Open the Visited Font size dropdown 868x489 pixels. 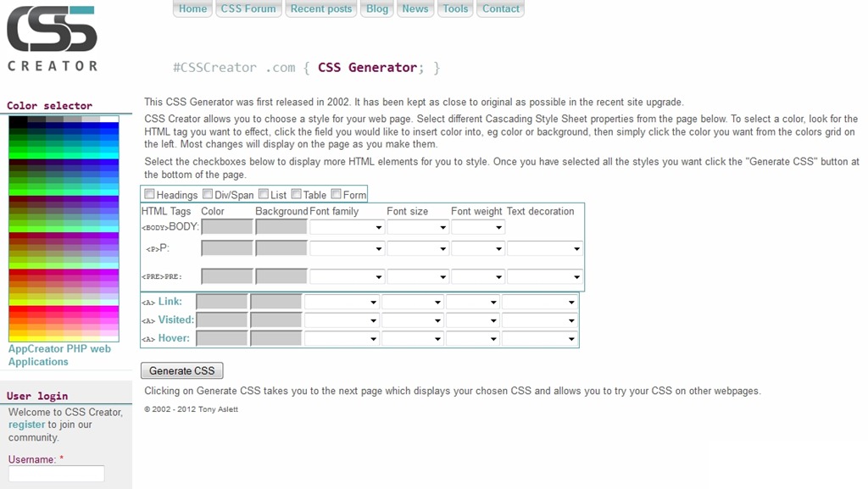pyautogui.click(x=412, y=320)
